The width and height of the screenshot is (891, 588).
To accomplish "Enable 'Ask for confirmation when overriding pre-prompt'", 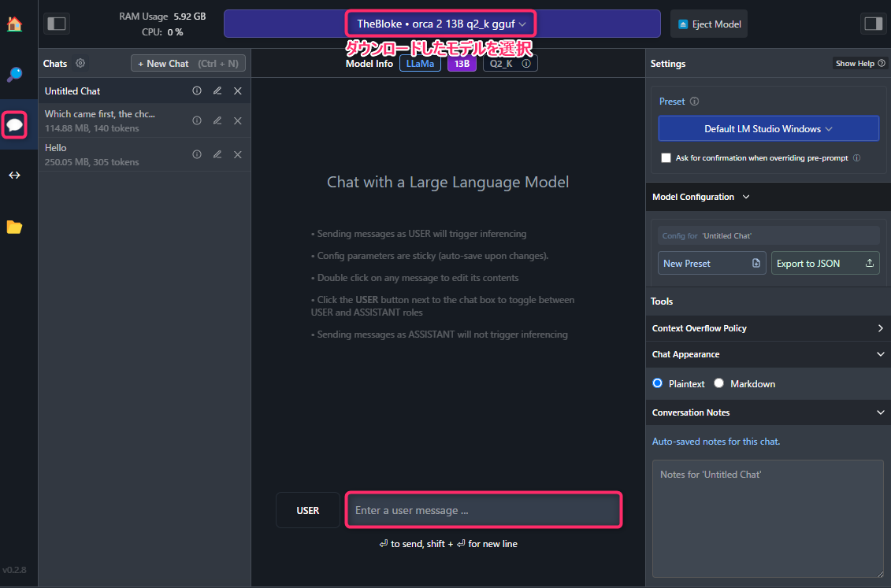I will coord(666,157).
